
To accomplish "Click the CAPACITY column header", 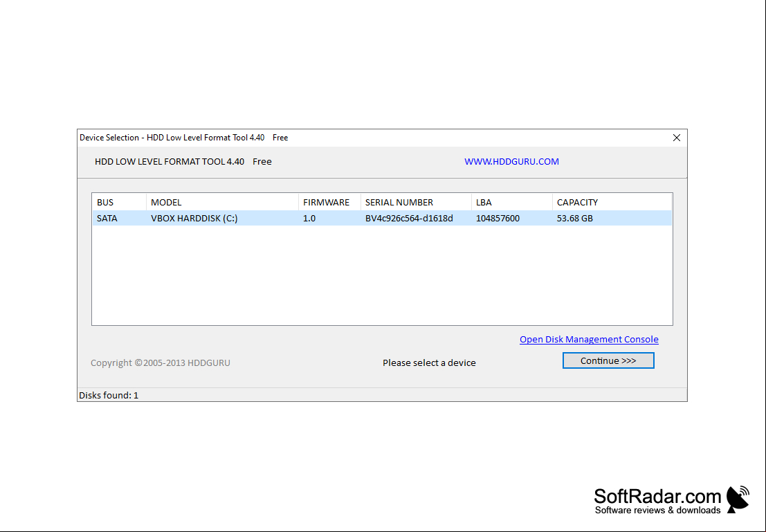I will click(x=612, y=202).
